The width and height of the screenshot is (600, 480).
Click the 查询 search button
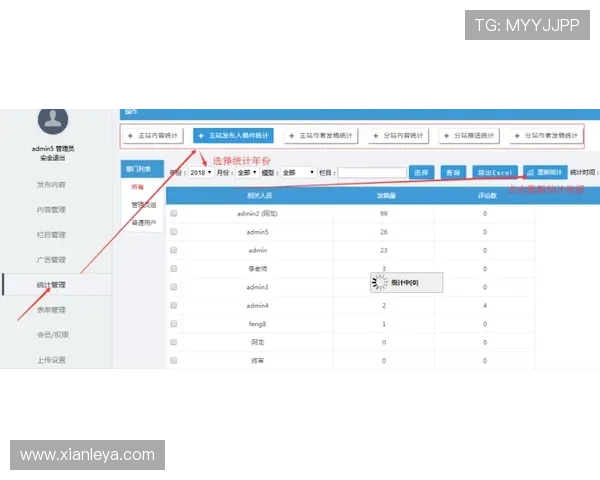(453, 172)
